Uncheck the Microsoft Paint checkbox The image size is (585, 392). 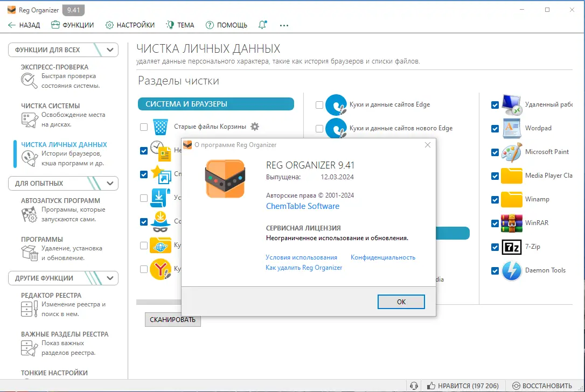495,152
